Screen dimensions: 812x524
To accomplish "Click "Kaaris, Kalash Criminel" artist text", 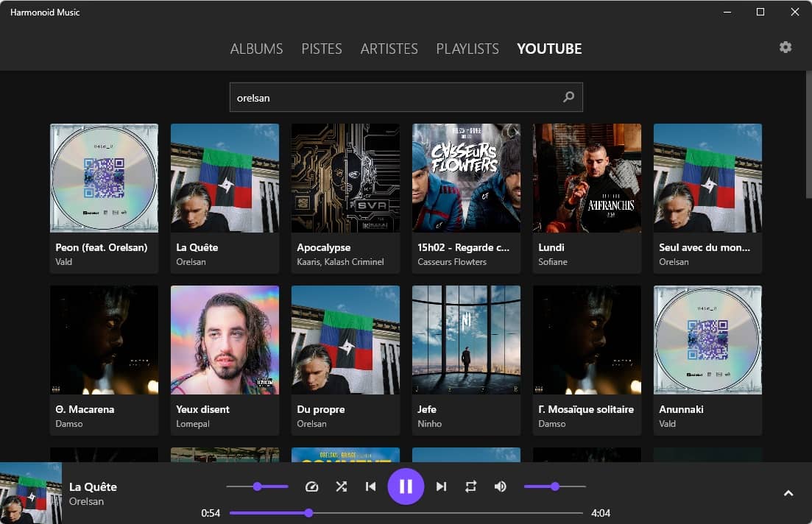I will [x=340, y=262].
